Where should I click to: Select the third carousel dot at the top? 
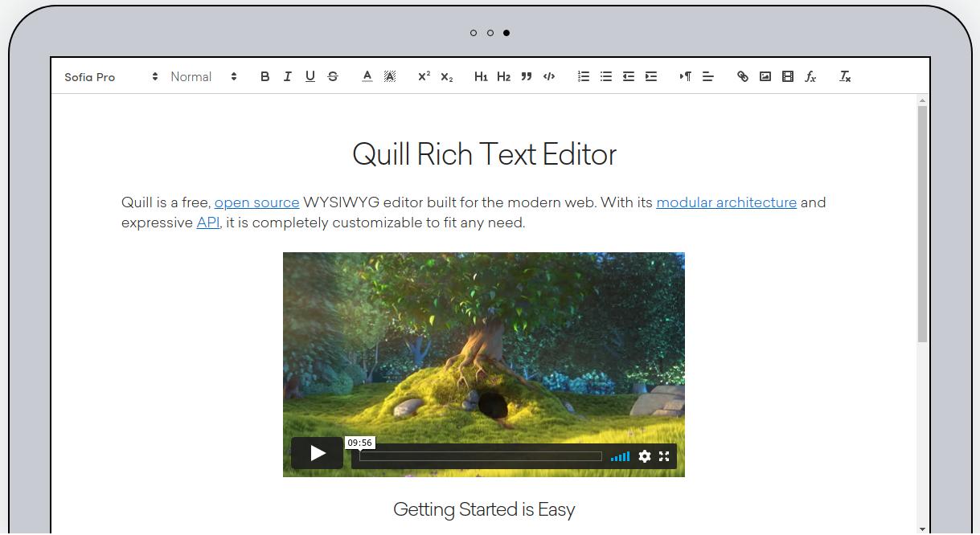point(506,33)
